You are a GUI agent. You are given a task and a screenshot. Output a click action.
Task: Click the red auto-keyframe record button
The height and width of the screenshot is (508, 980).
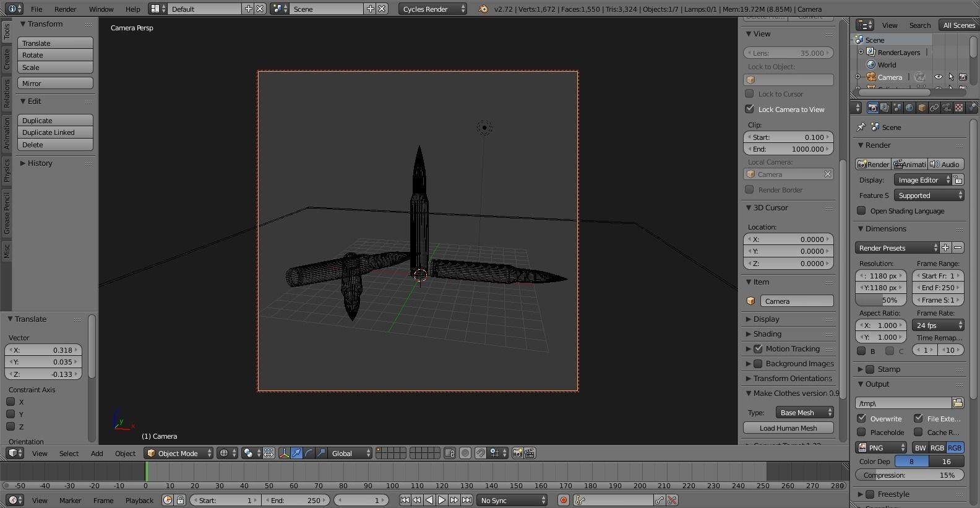pos(563,500)
